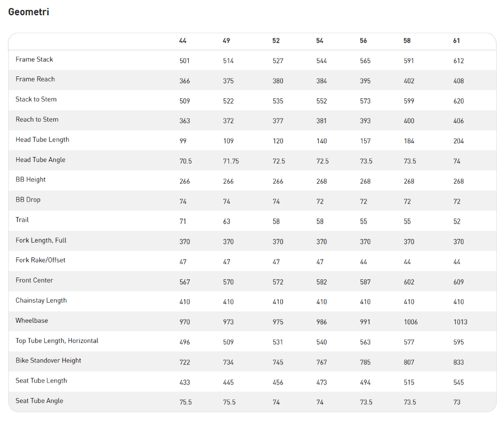The height and width of the screenshot is (422, 504).
Task: Click the Frame Stack row label
Action: [x=34, y=59]
